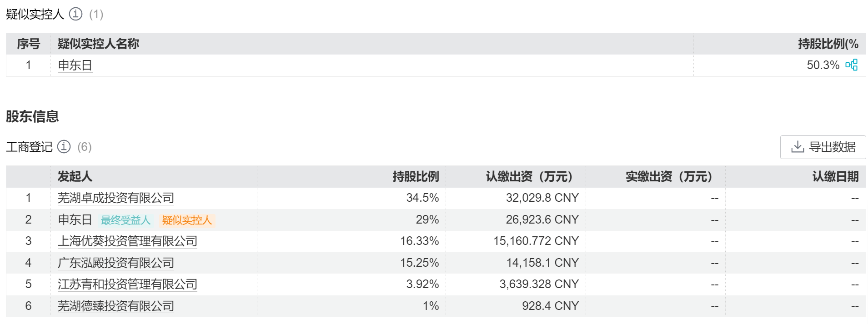Click the orange 疑似实控人 tag
This screenshot has height=324, width=868.
coord(187,220)
